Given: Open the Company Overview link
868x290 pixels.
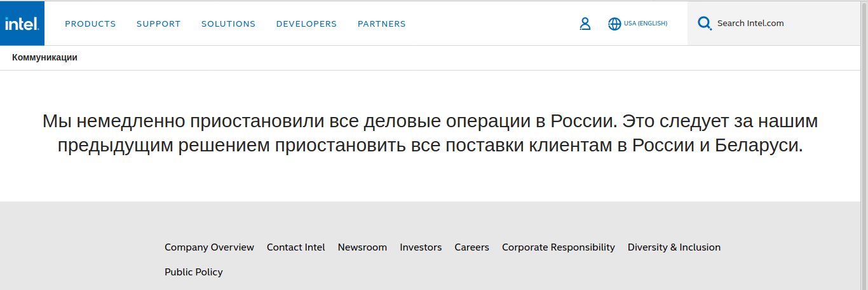Looking at the screenshot, I should 209,247.
